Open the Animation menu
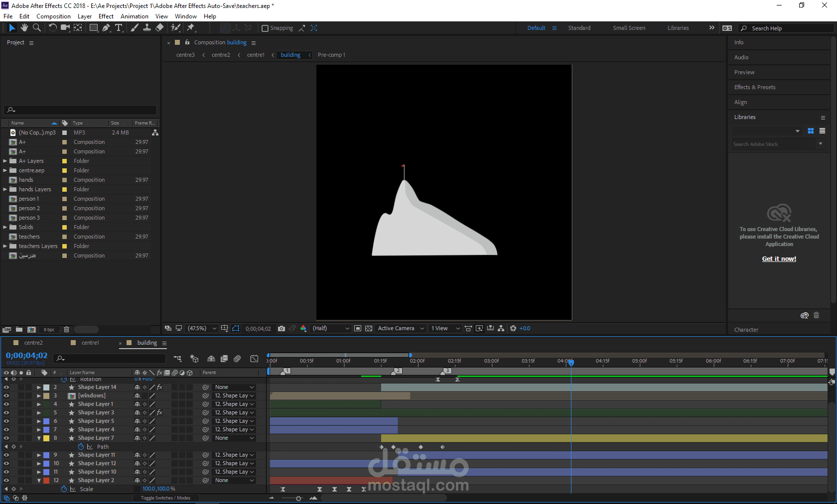 (x=134, y=16)
